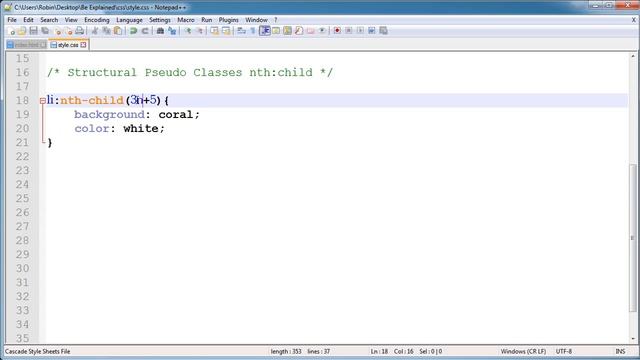Click 'UTF-8' encoding in status bar

pos(564,351)
